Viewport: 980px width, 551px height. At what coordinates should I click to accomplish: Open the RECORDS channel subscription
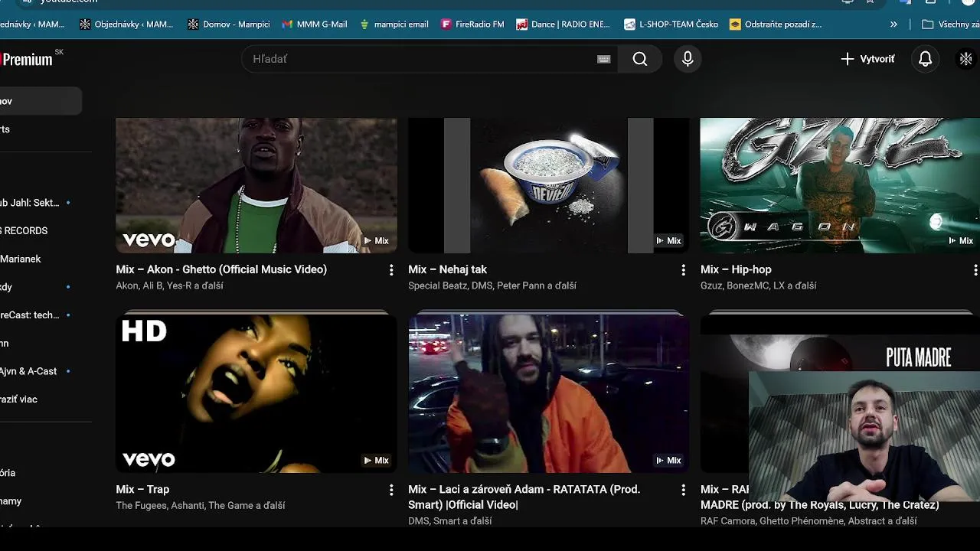tap(25, 230)
